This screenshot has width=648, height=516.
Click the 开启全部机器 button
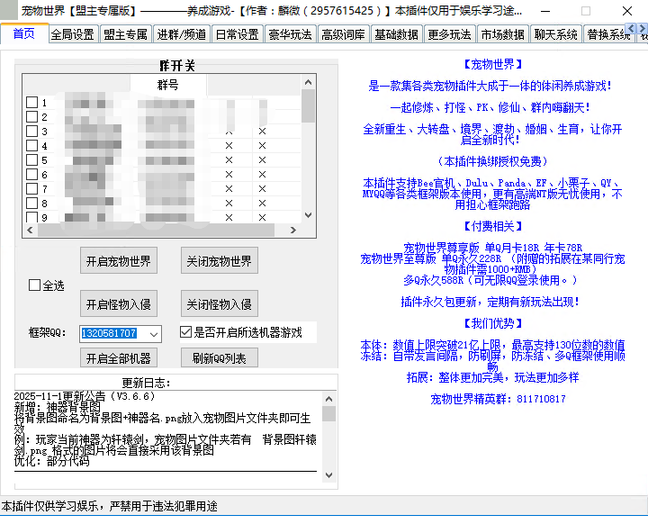click(119, 358)
